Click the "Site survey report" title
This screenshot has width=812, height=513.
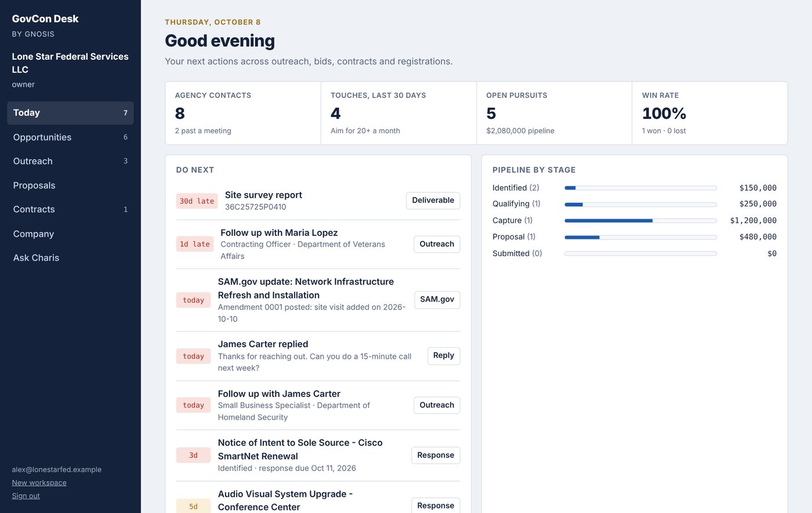(x=263, y=195)
